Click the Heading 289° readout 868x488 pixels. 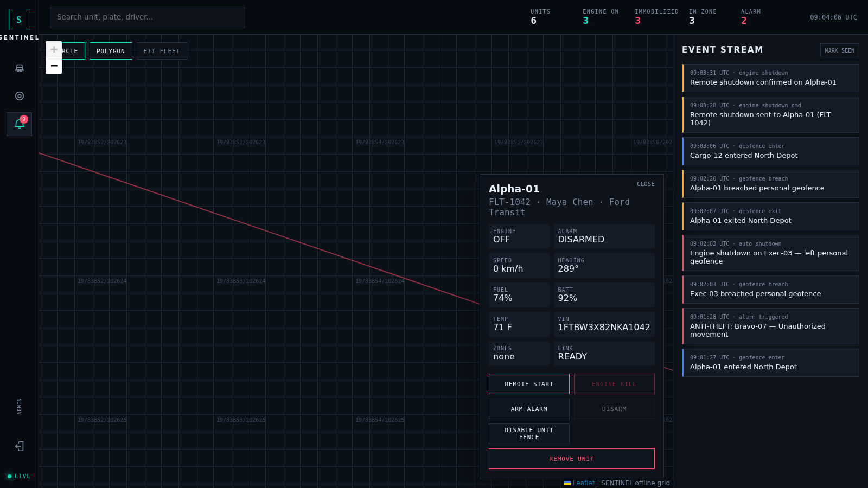coord(604,266)
